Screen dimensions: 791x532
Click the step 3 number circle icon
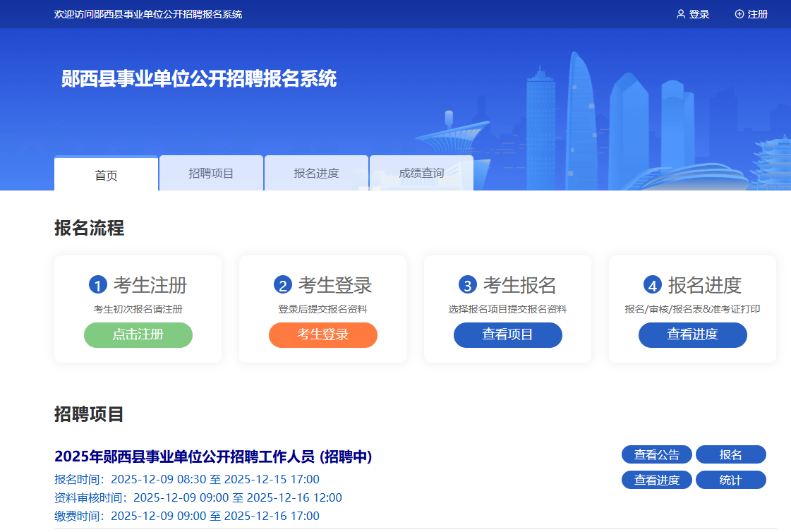(468, 285)
